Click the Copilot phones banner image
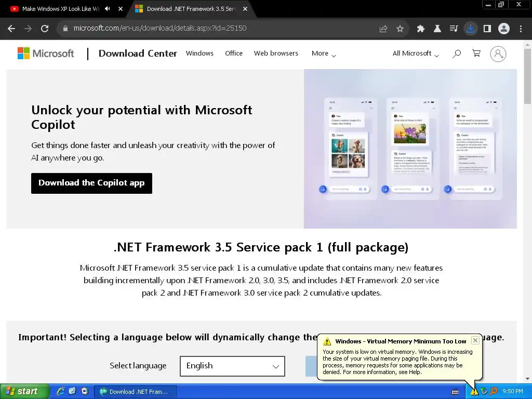532x399 pixels. (410, 149)
